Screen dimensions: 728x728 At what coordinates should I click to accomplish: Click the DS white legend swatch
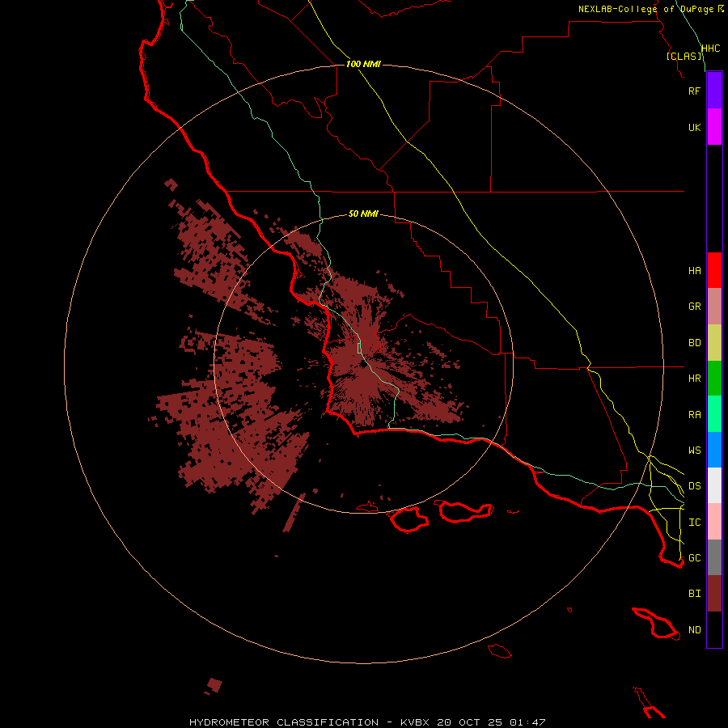[x=714, y=485]
